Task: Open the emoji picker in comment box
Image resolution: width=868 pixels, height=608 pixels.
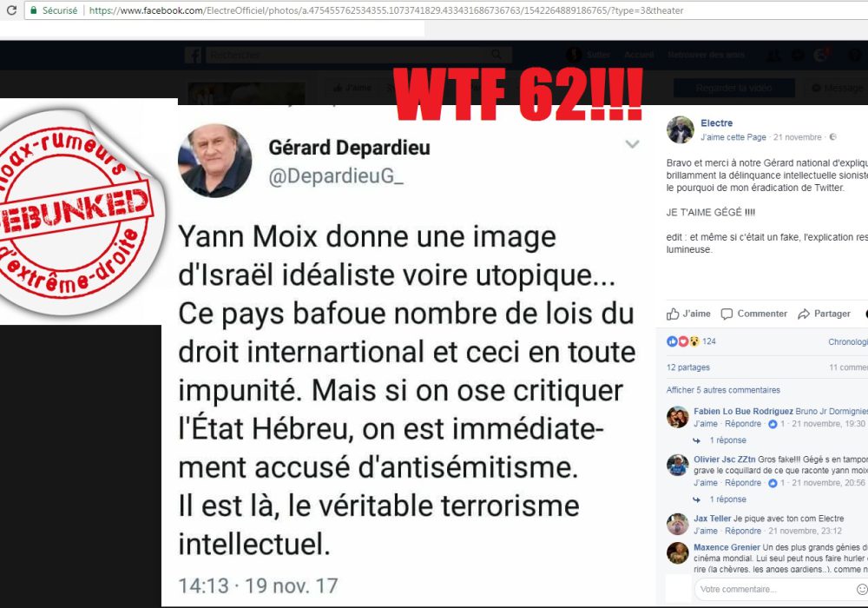Action: [x=862, y=589]
